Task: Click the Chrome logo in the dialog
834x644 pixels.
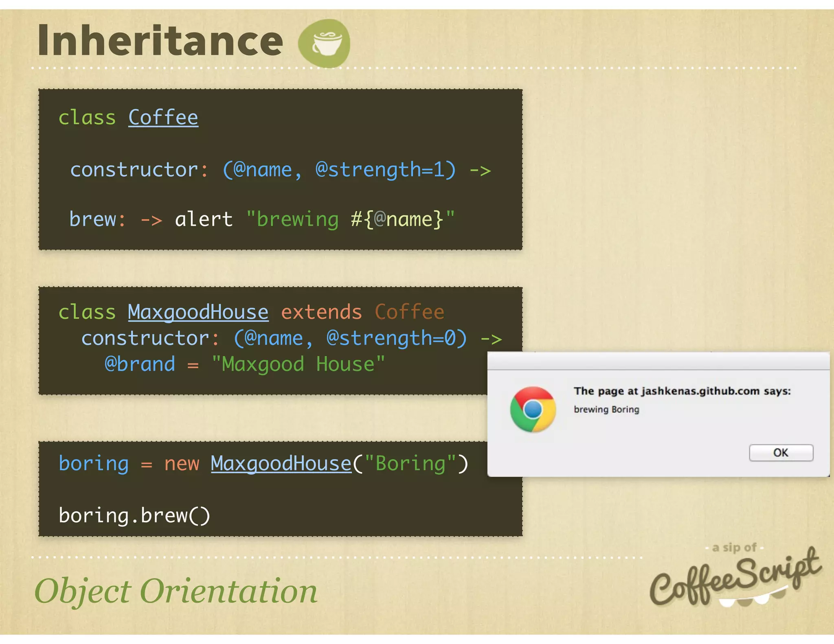Action: [x=533, y=409]
